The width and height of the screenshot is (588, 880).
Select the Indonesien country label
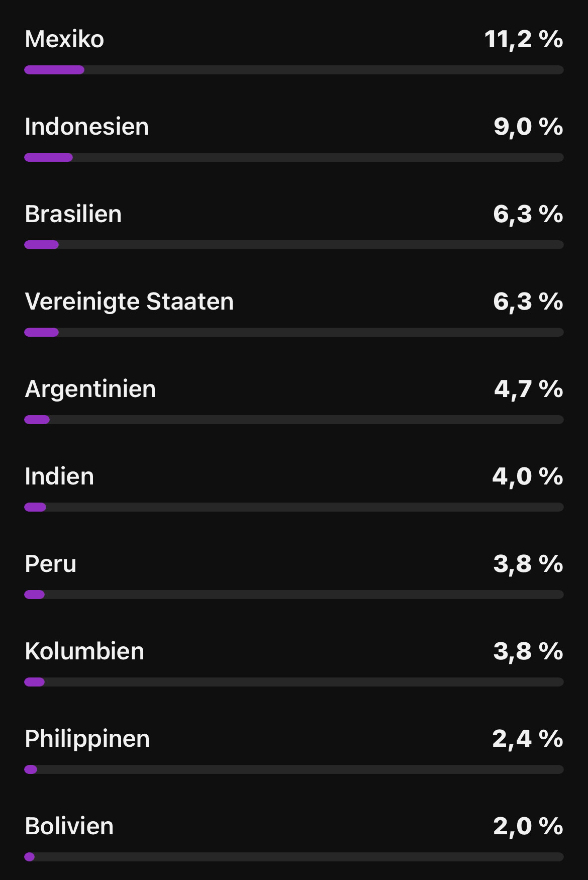pos(87,127)
